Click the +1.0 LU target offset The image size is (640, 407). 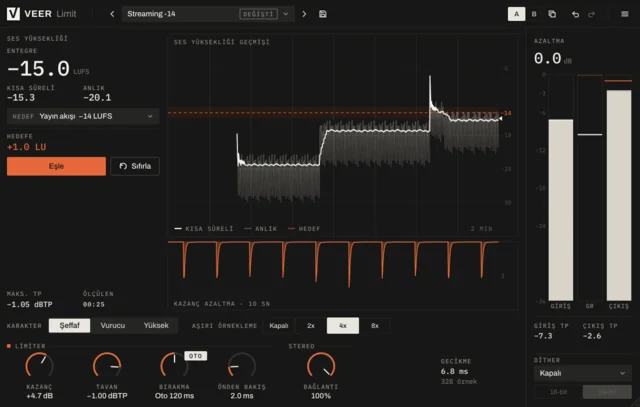click(27, 147)
